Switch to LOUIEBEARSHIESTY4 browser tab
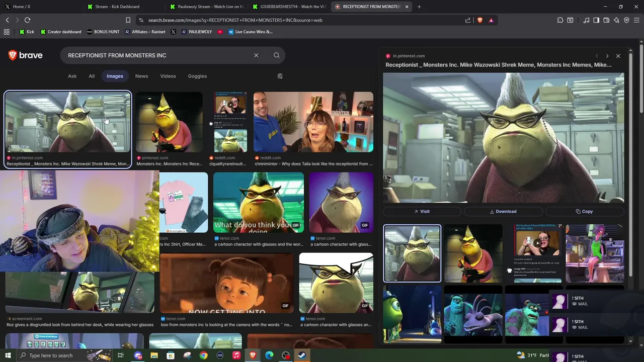 click(x=289, y=7)
